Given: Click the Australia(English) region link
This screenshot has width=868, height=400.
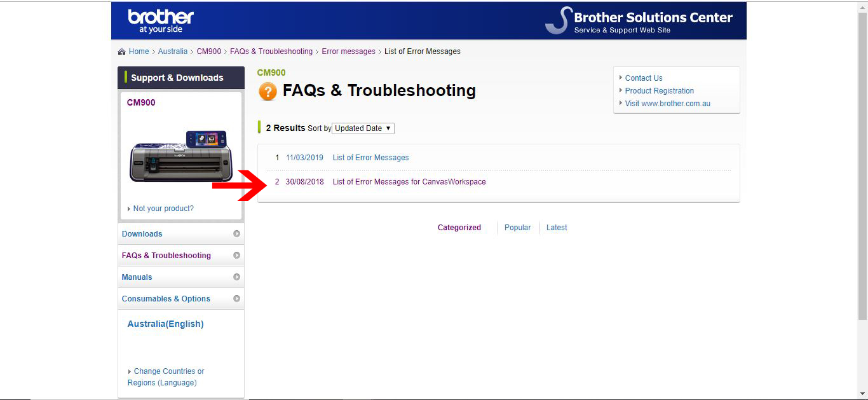Looking at the screenshot, I should [166, 324].
